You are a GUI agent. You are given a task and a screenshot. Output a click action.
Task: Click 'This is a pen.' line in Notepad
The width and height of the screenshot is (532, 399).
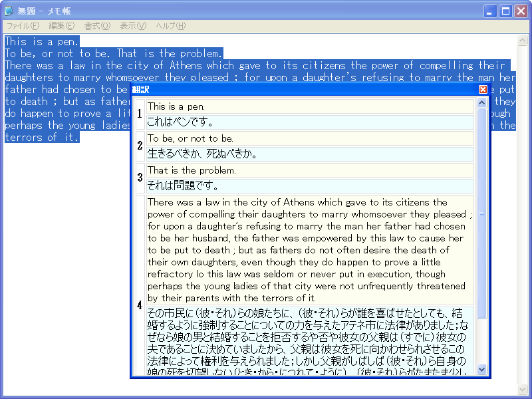point(42,41)
